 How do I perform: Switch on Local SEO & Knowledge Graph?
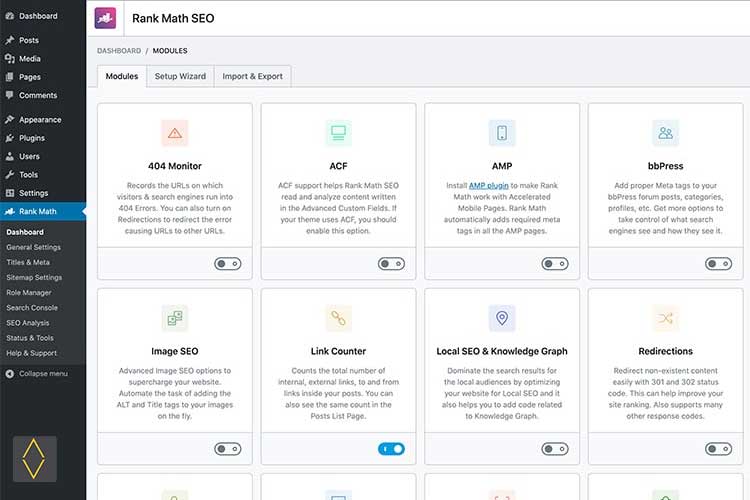point(555,449)
